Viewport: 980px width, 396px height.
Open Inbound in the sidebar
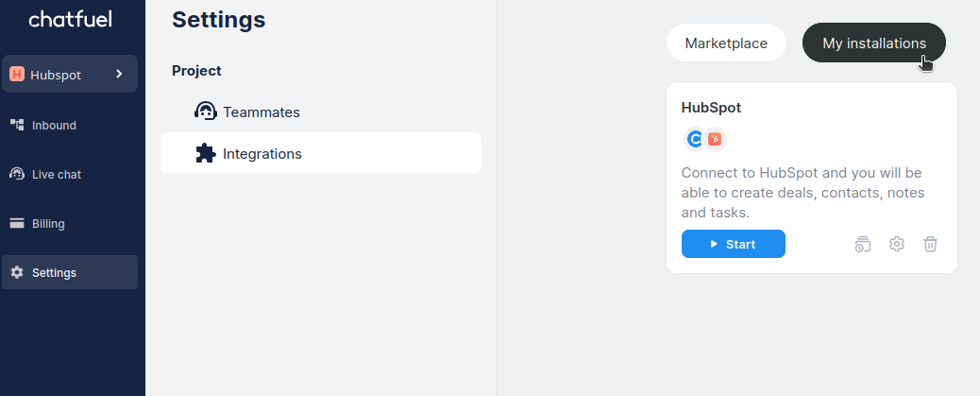tap(54, 125)
